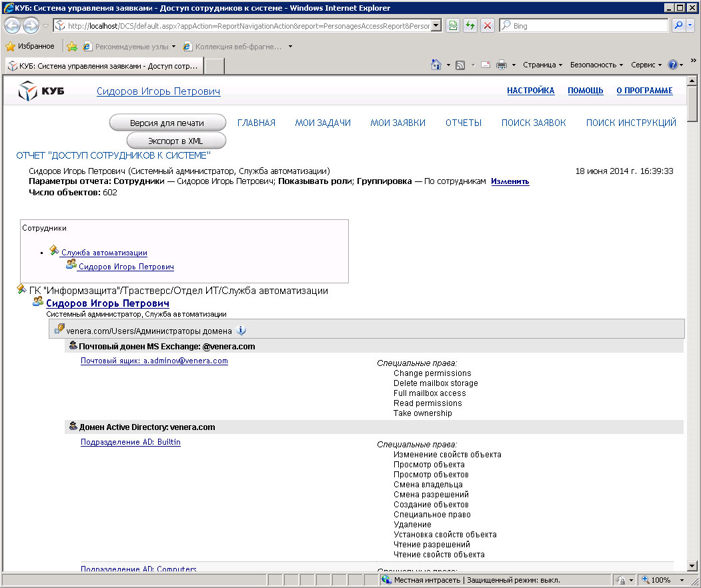Open the Подразделение AD: Builtin link

(131, 442)
